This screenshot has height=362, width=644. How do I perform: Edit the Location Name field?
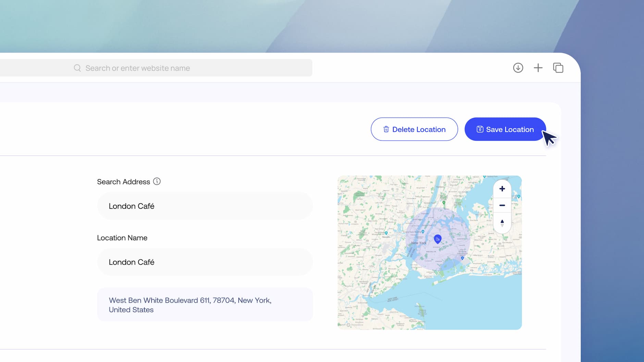pos(205,262)
